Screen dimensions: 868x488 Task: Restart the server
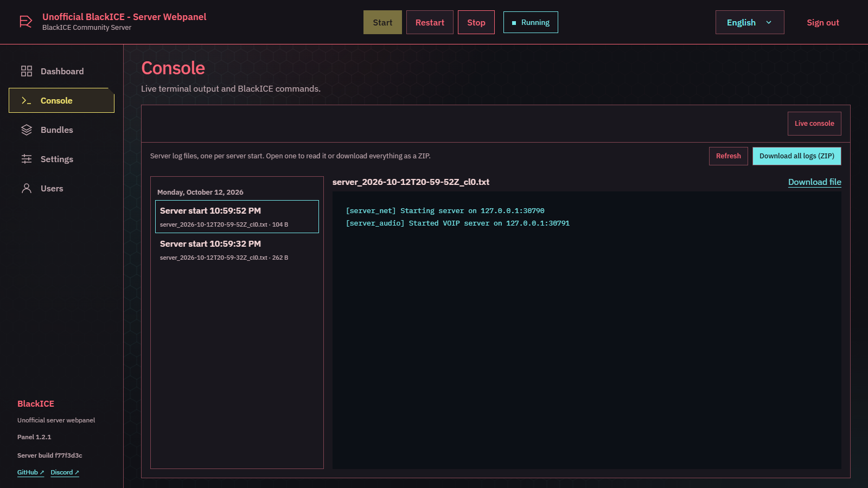tap(430, 22)
